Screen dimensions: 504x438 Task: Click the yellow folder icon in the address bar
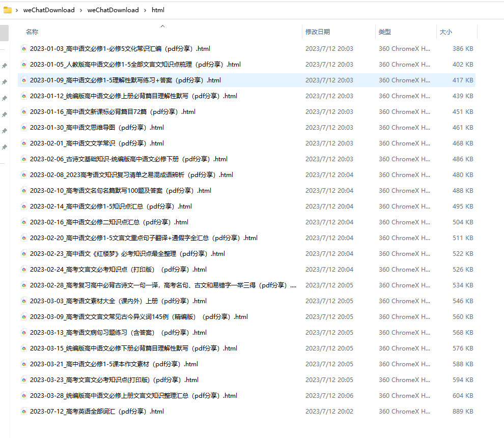[x=8, y=10]
